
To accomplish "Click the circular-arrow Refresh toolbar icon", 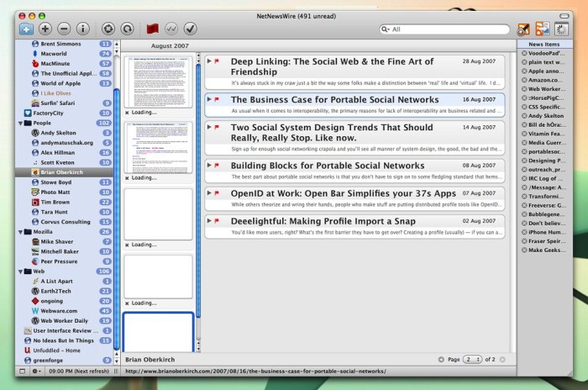I will [x=127, y=29].
